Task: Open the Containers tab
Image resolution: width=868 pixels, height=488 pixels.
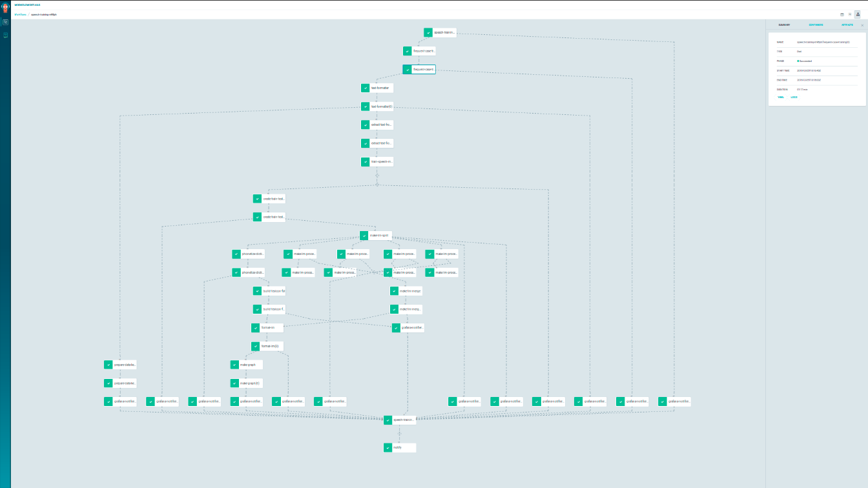Action: [816, 25]
